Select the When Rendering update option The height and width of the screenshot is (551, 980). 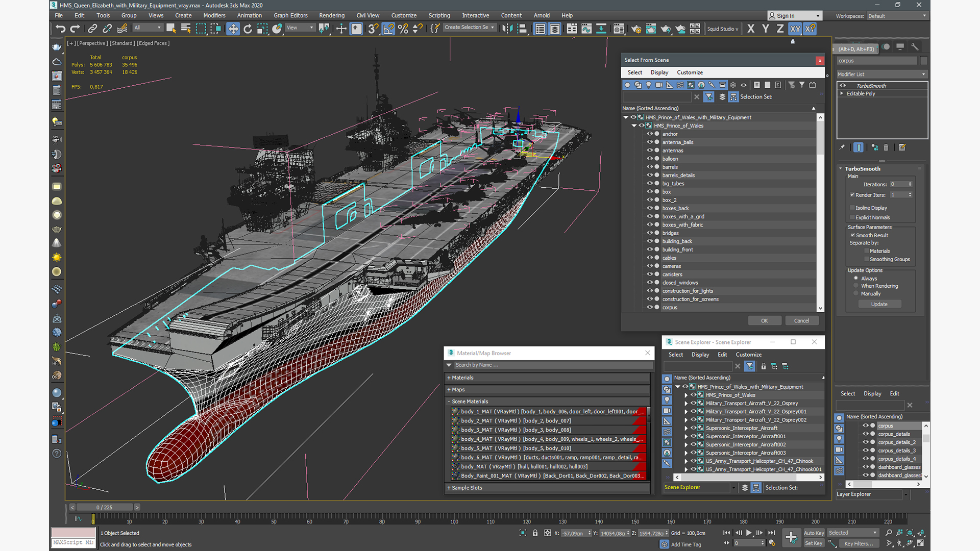point(856,286)
